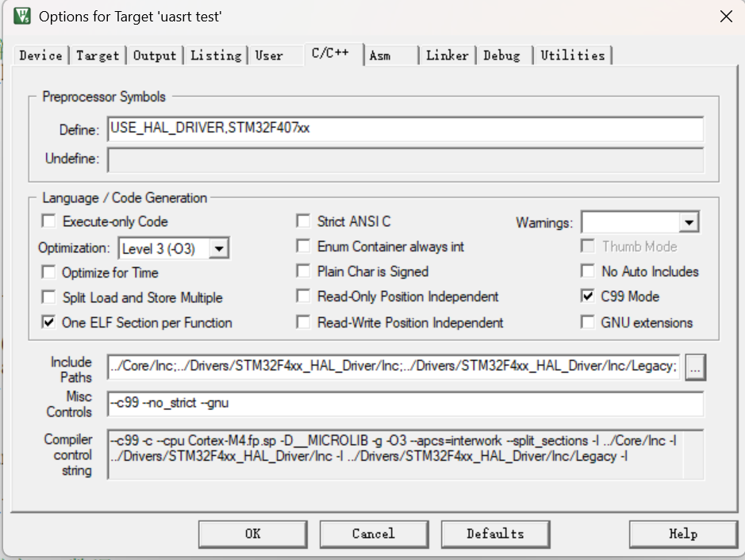Select the Listing tab
The image size is (745, 560).
(x=216, y=56)
